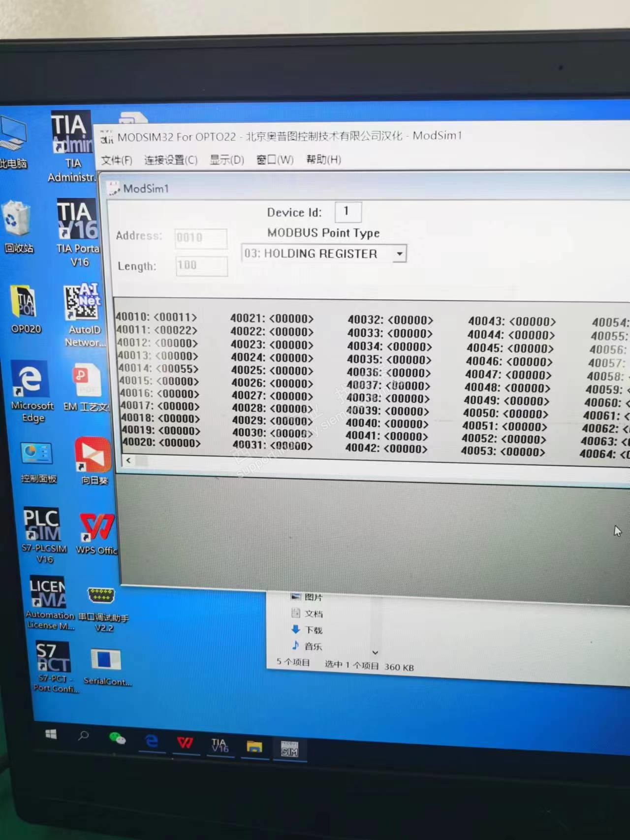Click the ModSim1 child window icon
630x840 pixels.
pos(114,188)
